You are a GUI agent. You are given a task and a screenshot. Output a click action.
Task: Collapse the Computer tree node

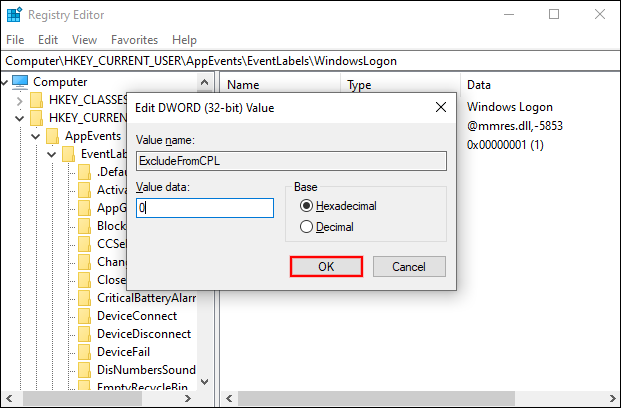pos(5,82)
